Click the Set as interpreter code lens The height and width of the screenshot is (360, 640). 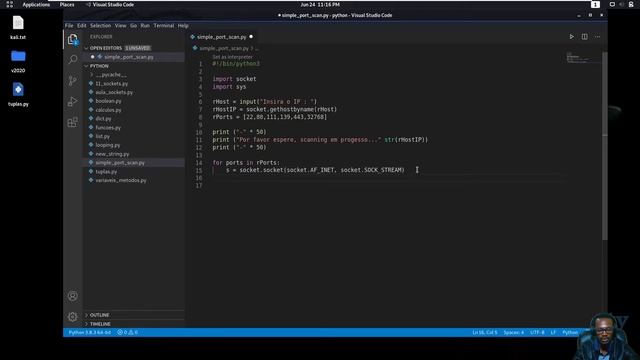(x=232, y=57)
